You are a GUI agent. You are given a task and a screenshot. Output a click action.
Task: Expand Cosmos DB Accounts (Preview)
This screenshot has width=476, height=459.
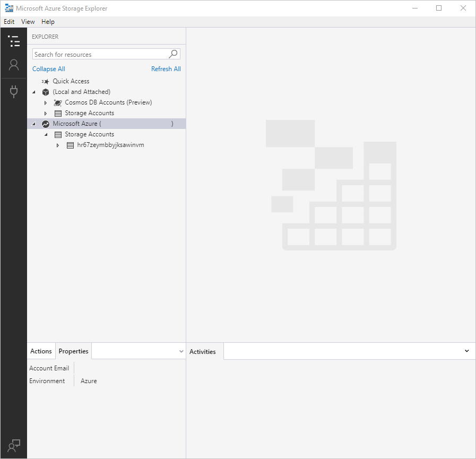pos(46,102)
